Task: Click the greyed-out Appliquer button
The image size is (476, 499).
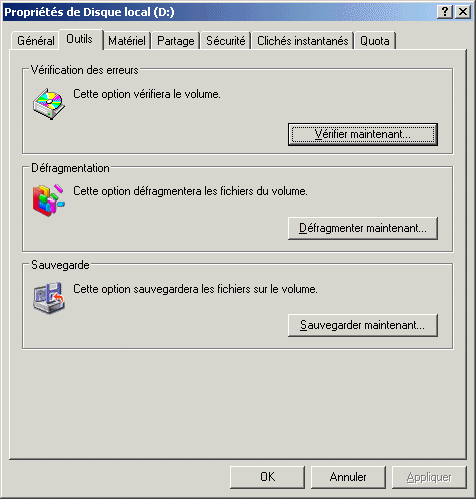Action: point(429,477)
